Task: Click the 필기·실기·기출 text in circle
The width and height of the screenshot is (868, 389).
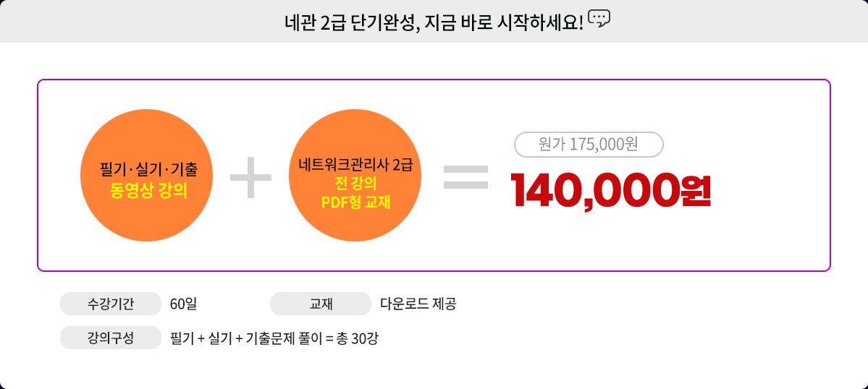Action: point(148,170)
